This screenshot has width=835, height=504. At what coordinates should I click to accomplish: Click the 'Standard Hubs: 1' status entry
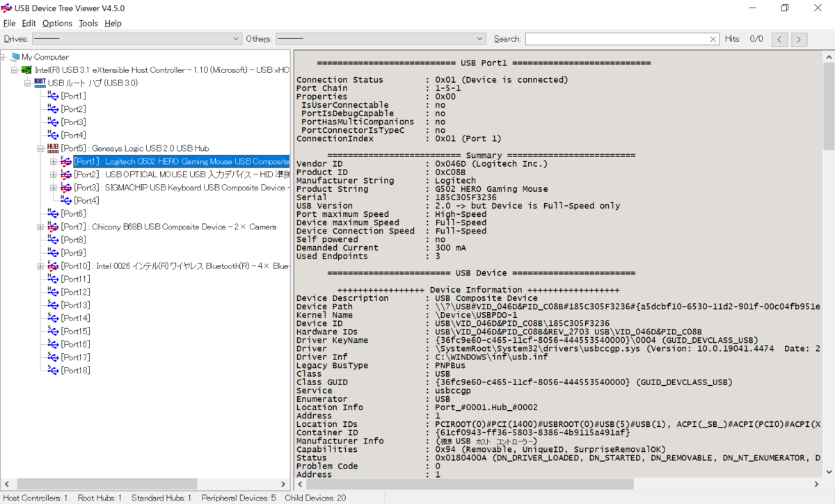pyautogui.click(x=161, y=498)
